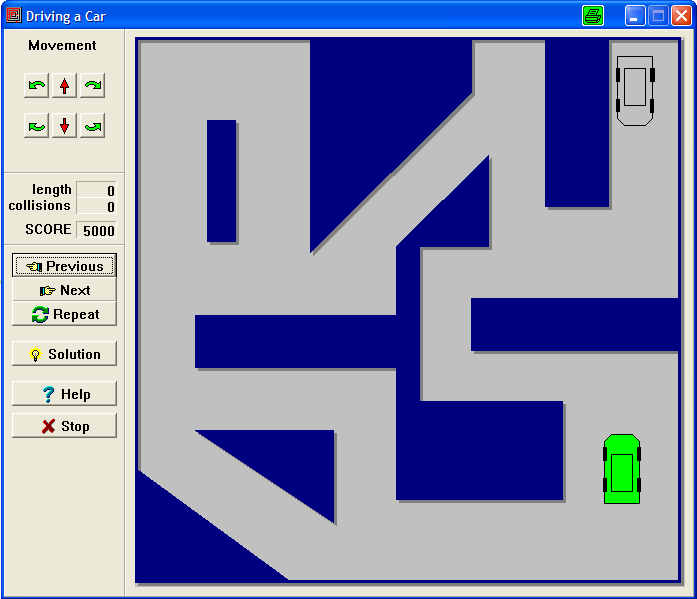Click the collisions value field
697x599 pixels.
pyautogui.click(x=96, y=207)
